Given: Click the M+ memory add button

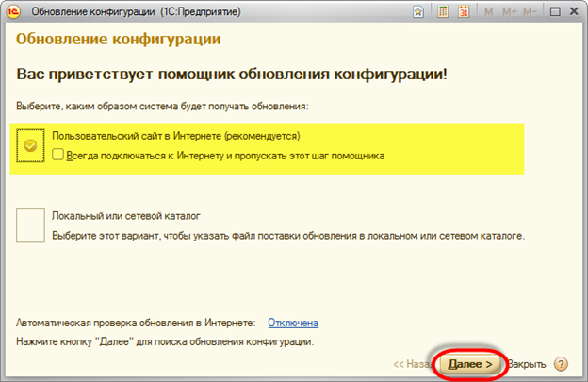Looking at the screenshot, I should 509,12.
